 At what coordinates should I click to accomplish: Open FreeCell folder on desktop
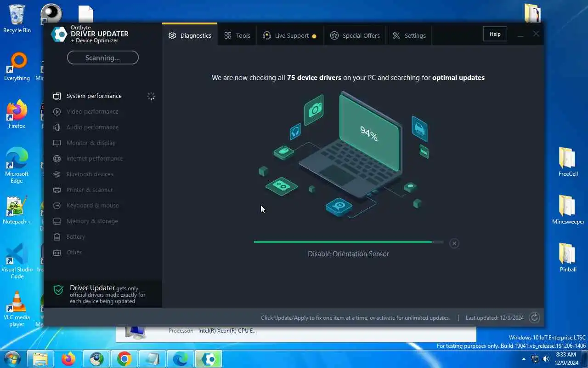tap(568, 162)
